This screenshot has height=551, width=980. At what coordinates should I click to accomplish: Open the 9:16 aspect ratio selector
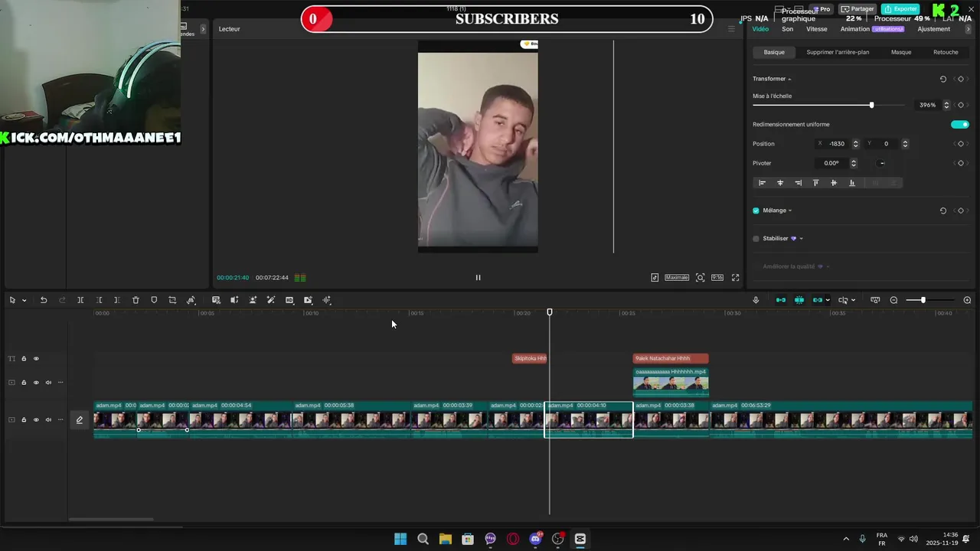[x=717, y=278]
